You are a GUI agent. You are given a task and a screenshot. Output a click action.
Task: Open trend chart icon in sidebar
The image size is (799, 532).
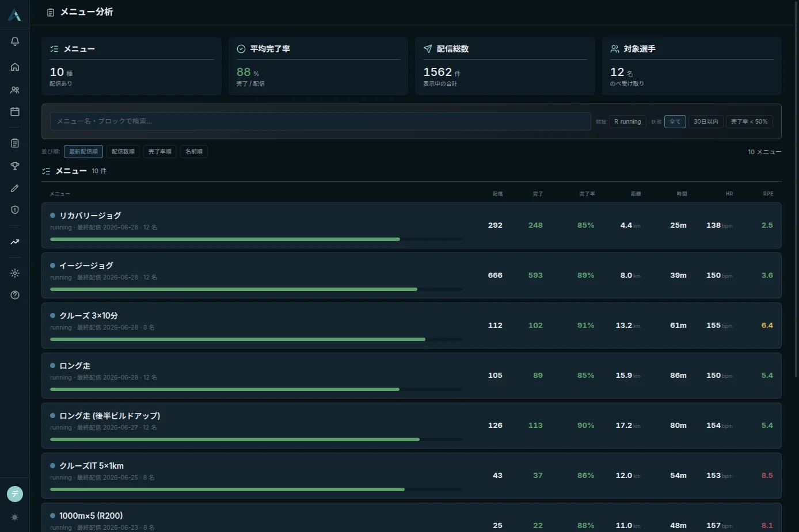point(15,242)
